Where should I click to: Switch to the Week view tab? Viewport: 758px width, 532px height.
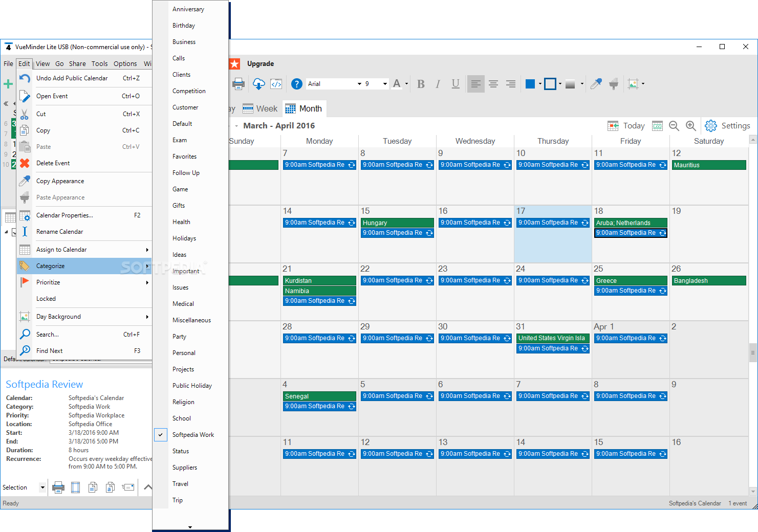click(260, 108)
